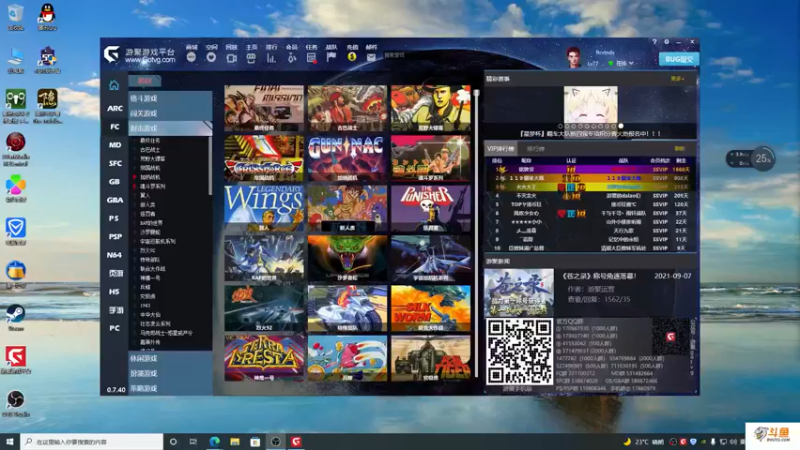Open OBS Studio desktop shortcut

pyautogui.click(x=16, y=403)
